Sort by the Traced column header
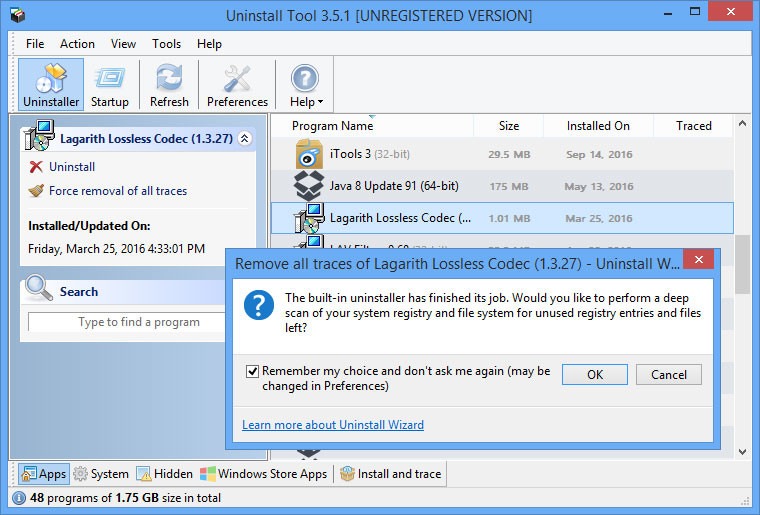 click(x=694, y=126)
